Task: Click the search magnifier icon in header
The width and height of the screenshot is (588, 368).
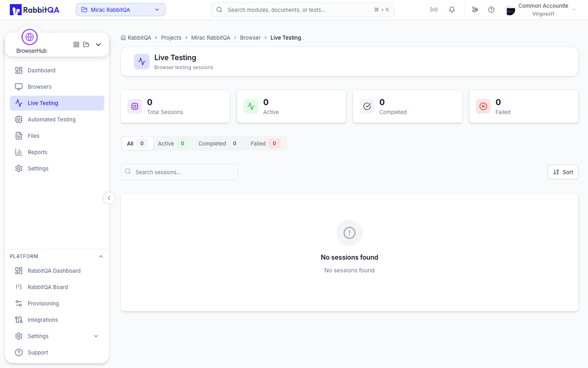Action: 219,10
